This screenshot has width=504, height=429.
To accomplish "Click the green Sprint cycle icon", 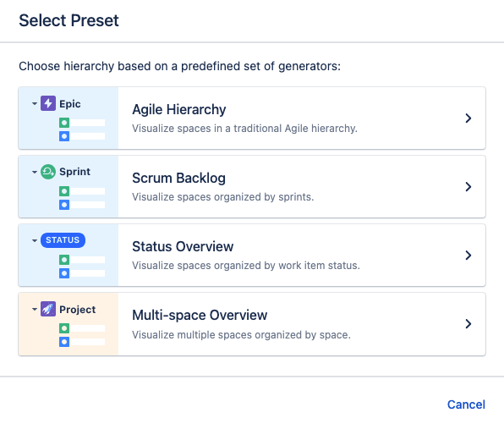I will pyautogui.click(x=48, y=172).
